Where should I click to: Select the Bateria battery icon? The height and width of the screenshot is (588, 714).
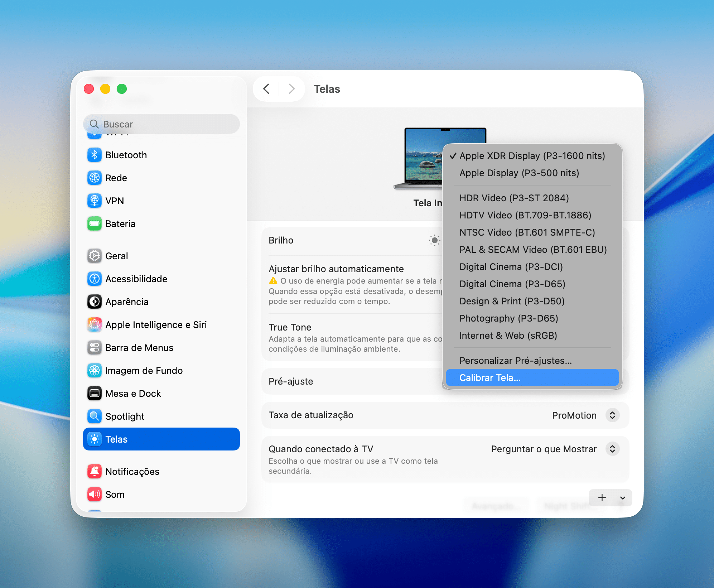(95, 224)
